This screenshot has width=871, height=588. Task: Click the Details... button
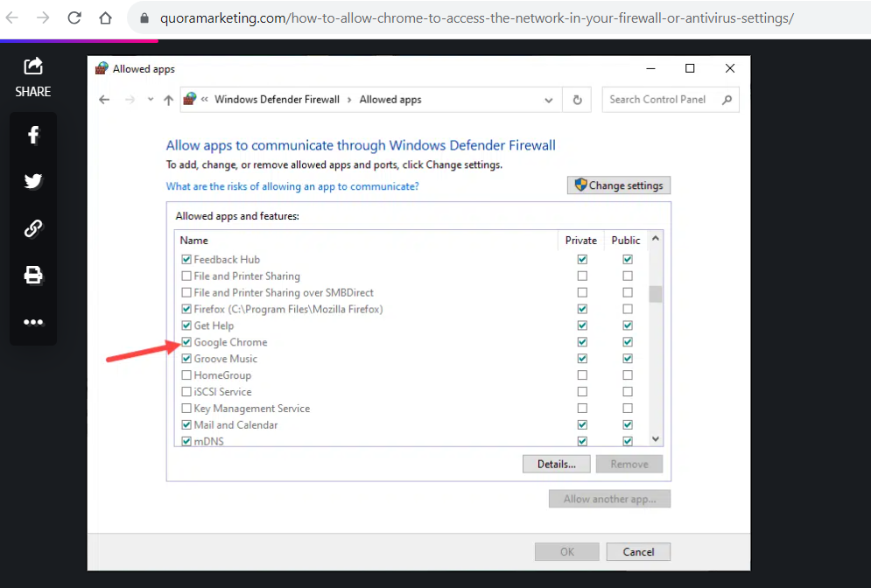point(557,464)
